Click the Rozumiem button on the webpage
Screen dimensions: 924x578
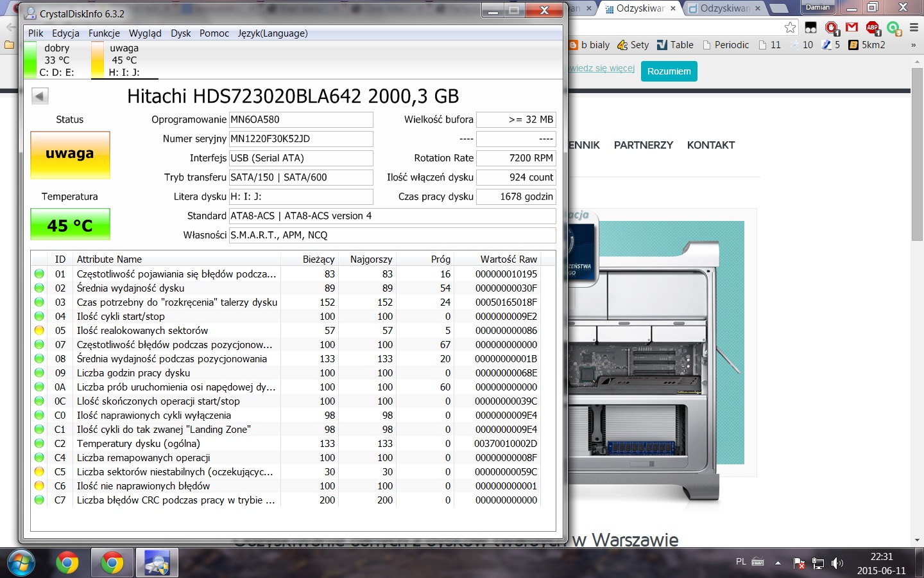click(x=669, y=71)
